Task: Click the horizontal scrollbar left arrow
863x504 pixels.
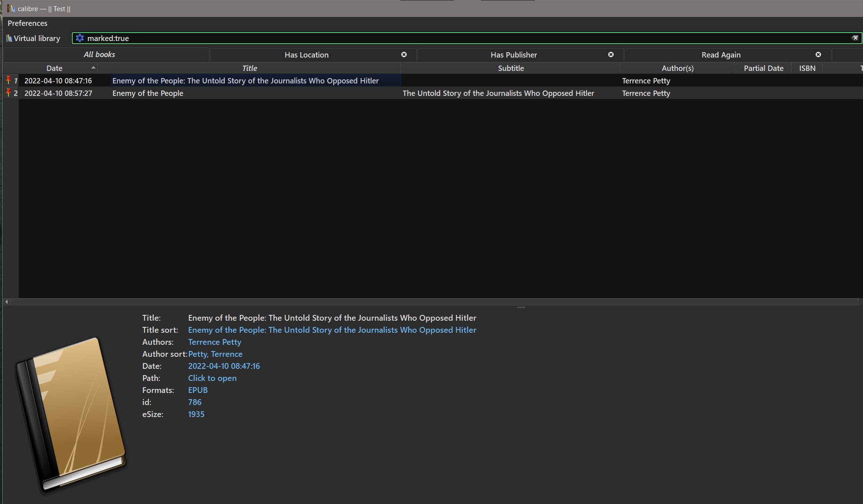Action: click(6, 302)
